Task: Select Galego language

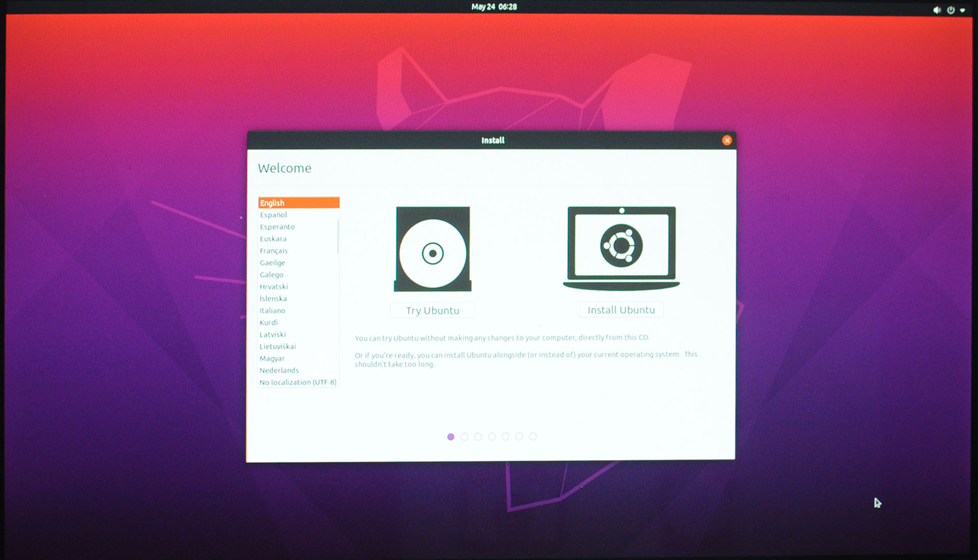Action: click(297, 275)
